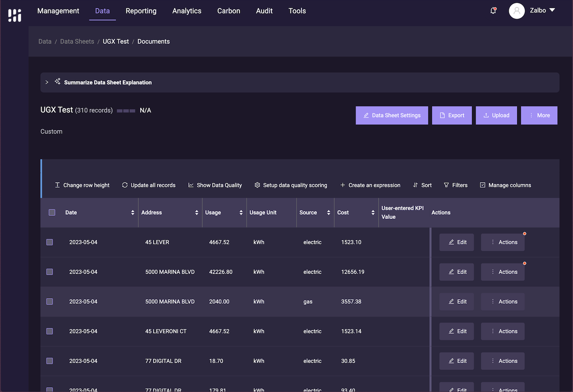The image size is (573, 392).
Task: Click Update all records refresh
Action: point(149,185)
